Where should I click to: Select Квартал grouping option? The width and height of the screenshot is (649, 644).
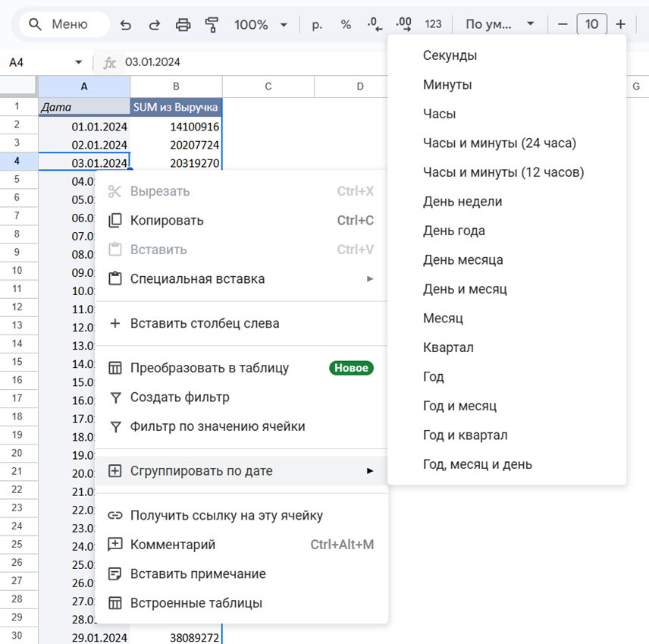(506, 347)
